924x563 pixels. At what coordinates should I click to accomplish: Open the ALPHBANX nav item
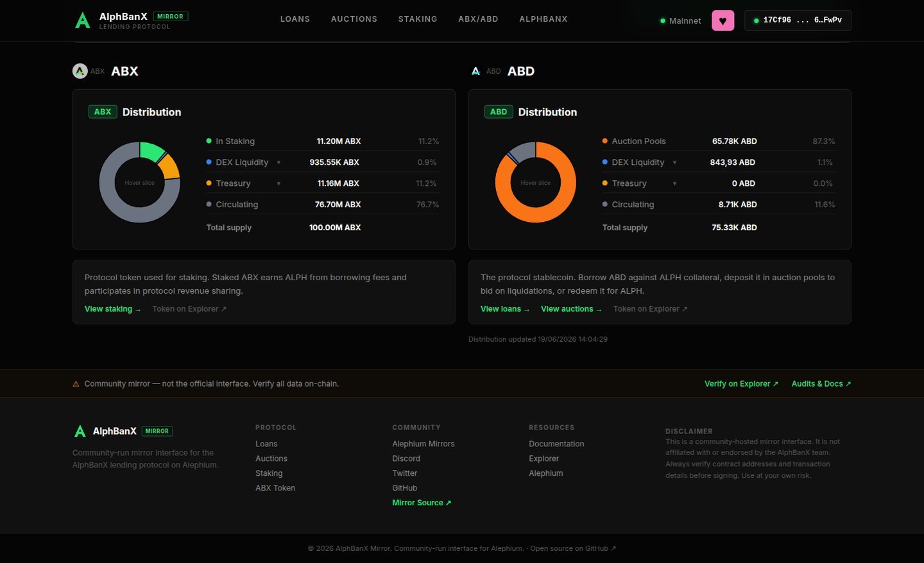coord(543,19)
